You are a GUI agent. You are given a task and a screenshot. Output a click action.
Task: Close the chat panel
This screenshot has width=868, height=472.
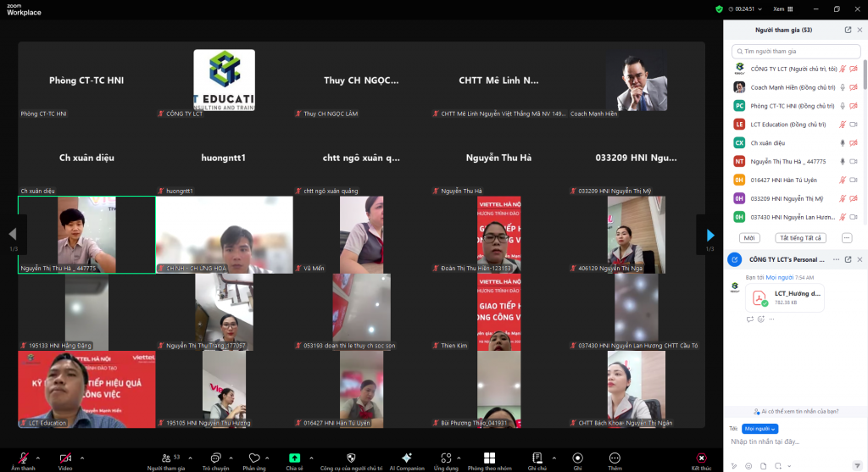pos(860,259)
